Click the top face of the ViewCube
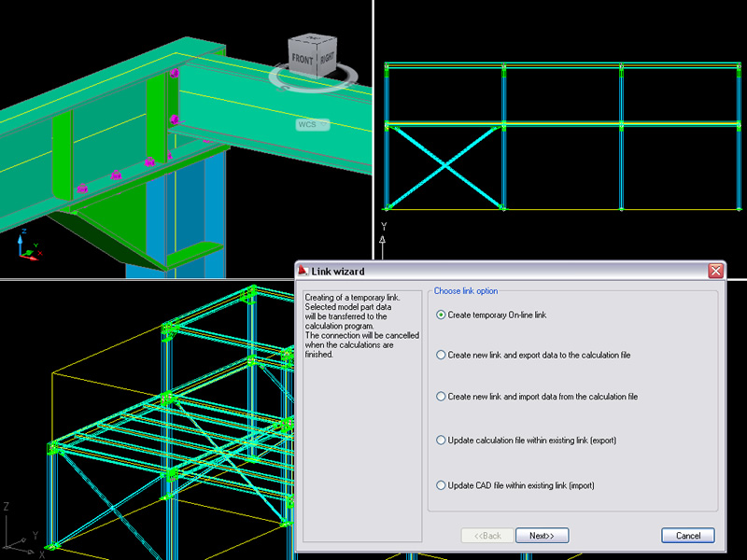The height and width of the screenshot is (560, 747). (x=315, y=41)
